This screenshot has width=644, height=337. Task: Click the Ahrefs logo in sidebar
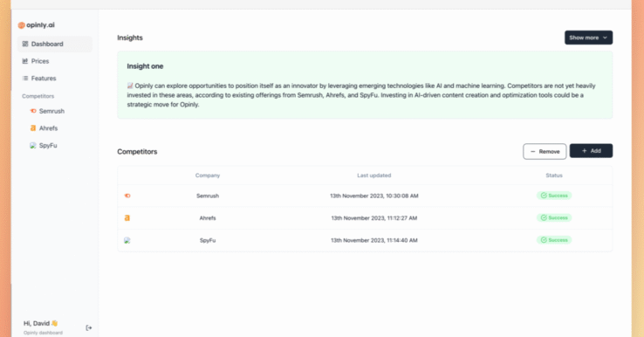tap(33, 128)
